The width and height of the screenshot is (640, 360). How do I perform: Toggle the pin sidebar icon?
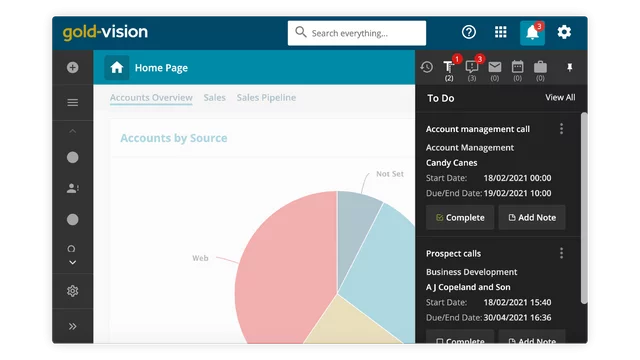point(569,67)
